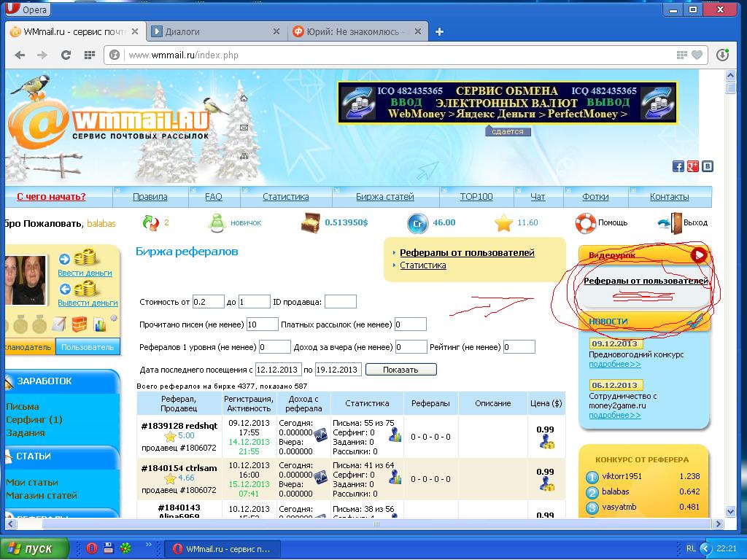747x560 pixels.
Task: Open the Контакты menu item
Action: pyautogui.click(x=670, y=197)
